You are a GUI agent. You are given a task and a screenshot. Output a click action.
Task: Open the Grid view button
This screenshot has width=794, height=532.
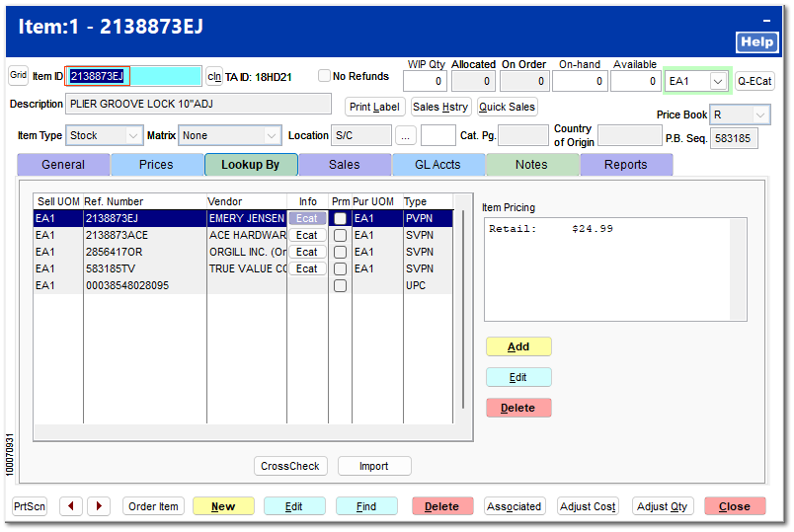[19, 76]
